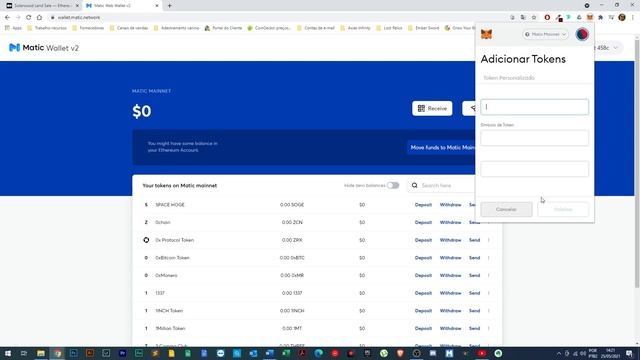This screenshot has height=360, width=640.
Task: Open more options for 0xBitcoin Token row
Action: (x=489, y=258)
